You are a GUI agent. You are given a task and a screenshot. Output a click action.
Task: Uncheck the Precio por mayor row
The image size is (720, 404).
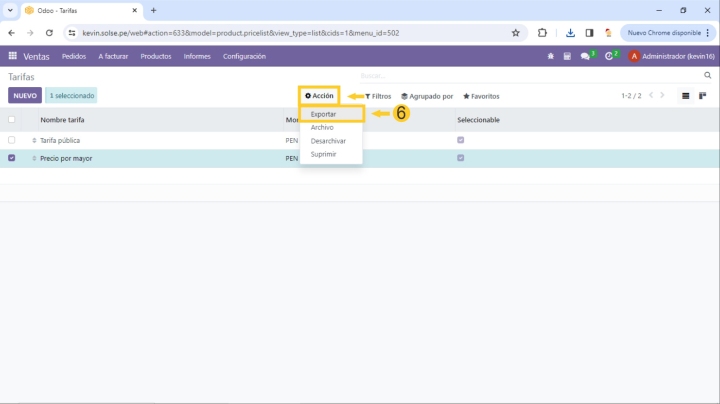[x=12, y=158]
